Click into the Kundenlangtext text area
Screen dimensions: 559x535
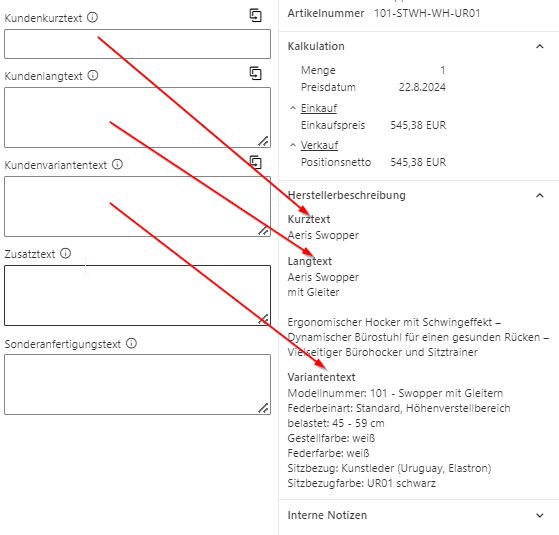click(137, 117)
